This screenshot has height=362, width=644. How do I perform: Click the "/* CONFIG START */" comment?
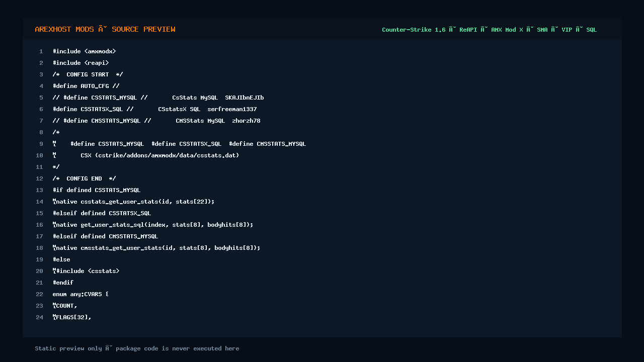(x=88, y=74)
